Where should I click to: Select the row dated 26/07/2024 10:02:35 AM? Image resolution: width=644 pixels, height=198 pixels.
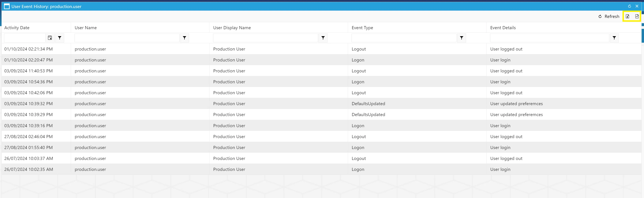click(x=322, y=169)
